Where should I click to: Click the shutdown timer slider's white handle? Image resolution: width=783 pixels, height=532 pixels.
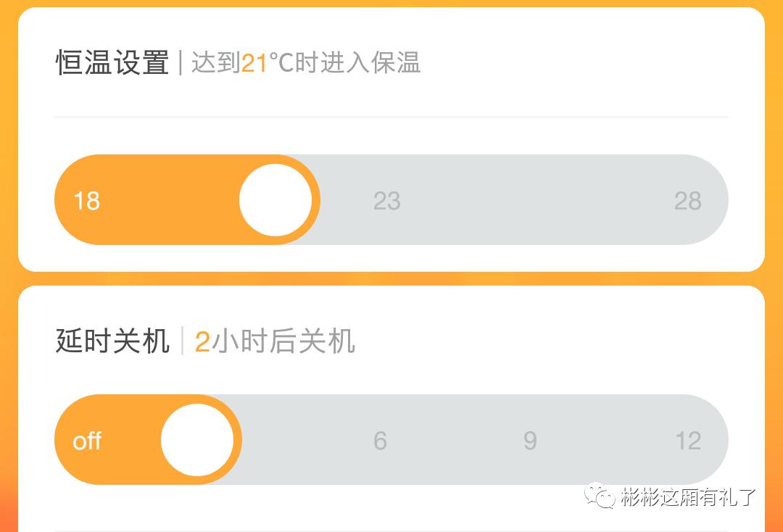coord(197,440)
